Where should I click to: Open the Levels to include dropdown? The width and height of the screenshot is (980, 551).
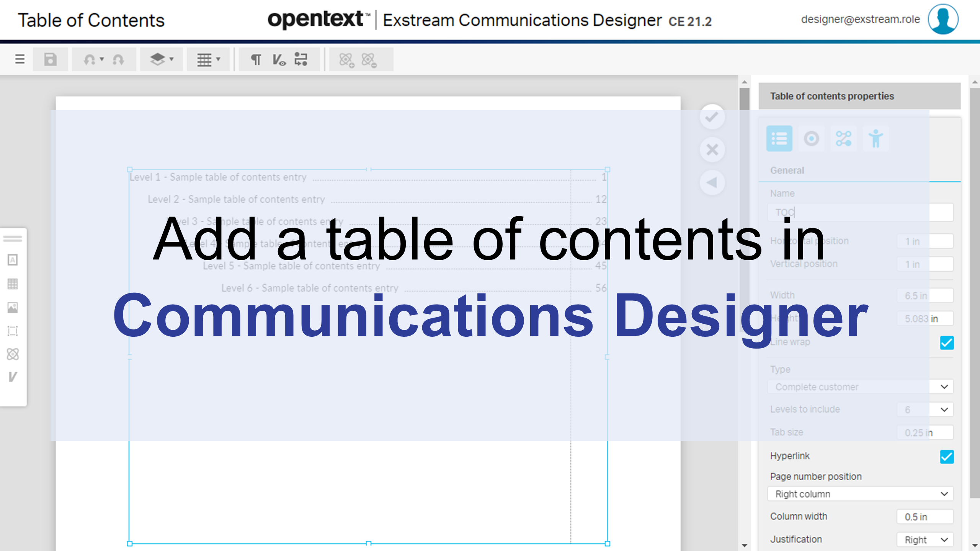click(925, 409)
